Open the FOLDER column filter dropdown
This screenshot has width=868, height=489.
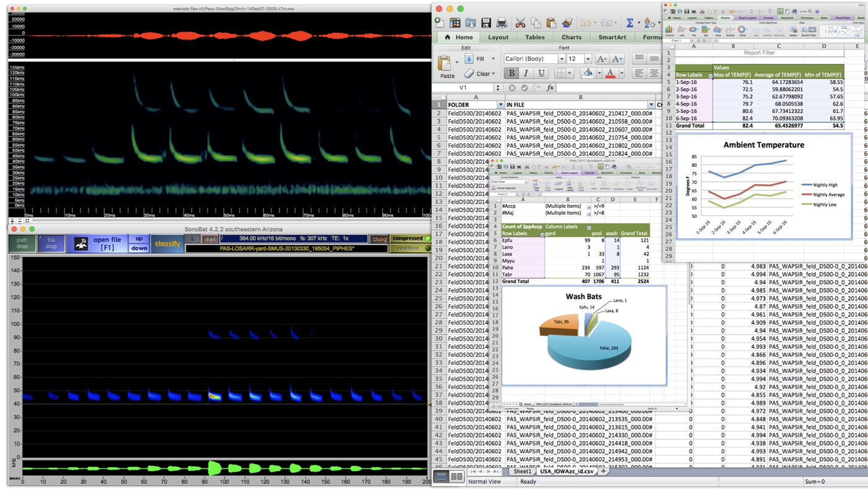coord(500,105)
